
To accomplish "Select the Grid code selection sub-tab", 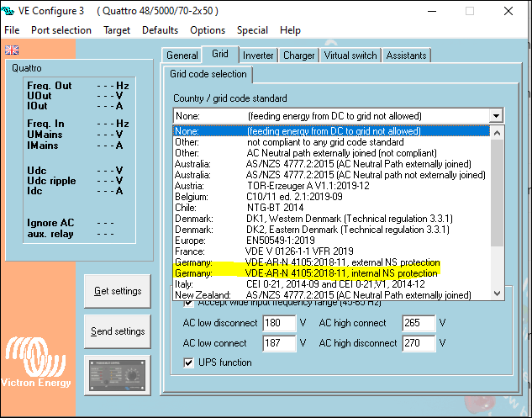I will (x=208, y=74).
